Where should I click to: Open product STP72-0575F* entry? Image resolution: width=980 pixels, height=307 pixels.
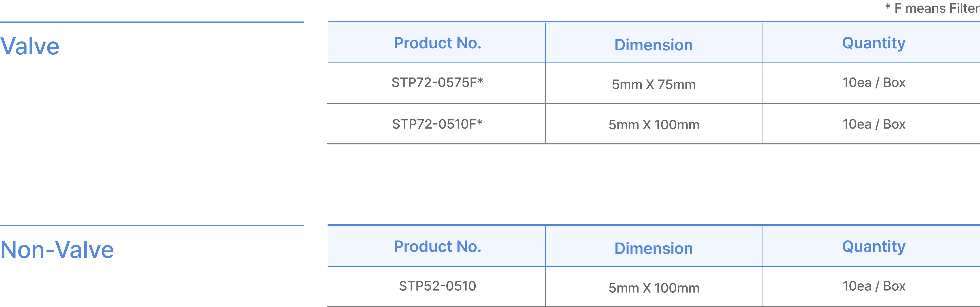437,83
